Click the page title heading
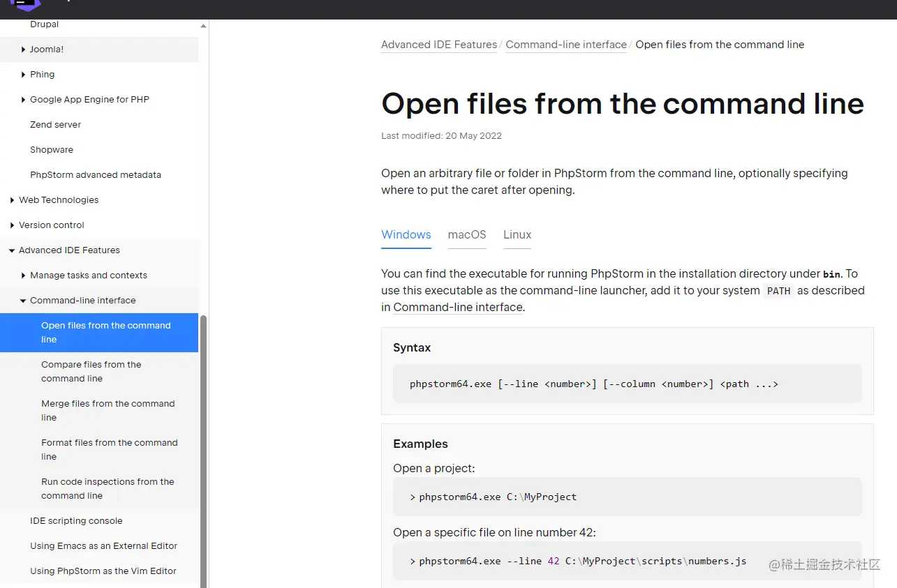Image resolution: width=897 pixels, height=588 pixels. (623, 104)
